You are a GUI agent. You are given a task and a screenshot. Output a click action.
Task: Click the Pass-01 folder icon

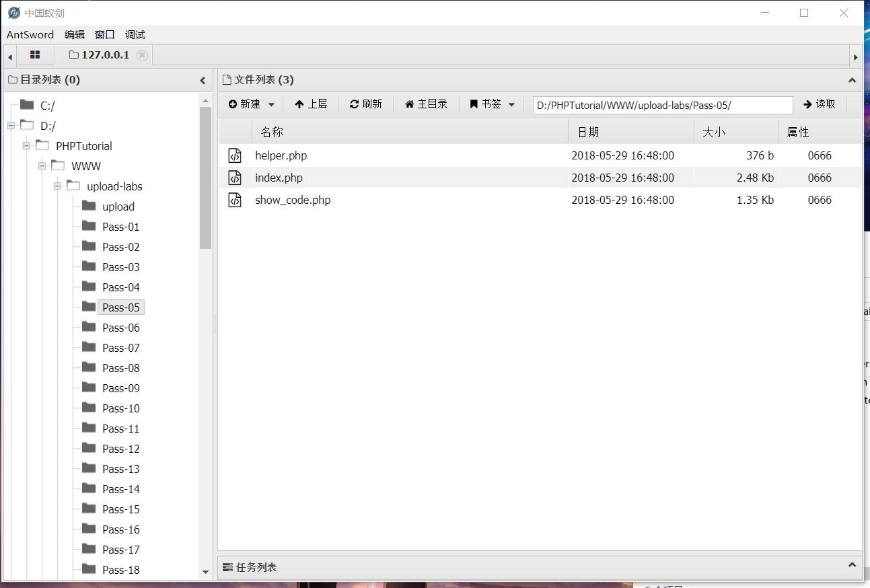coord(89,225)
